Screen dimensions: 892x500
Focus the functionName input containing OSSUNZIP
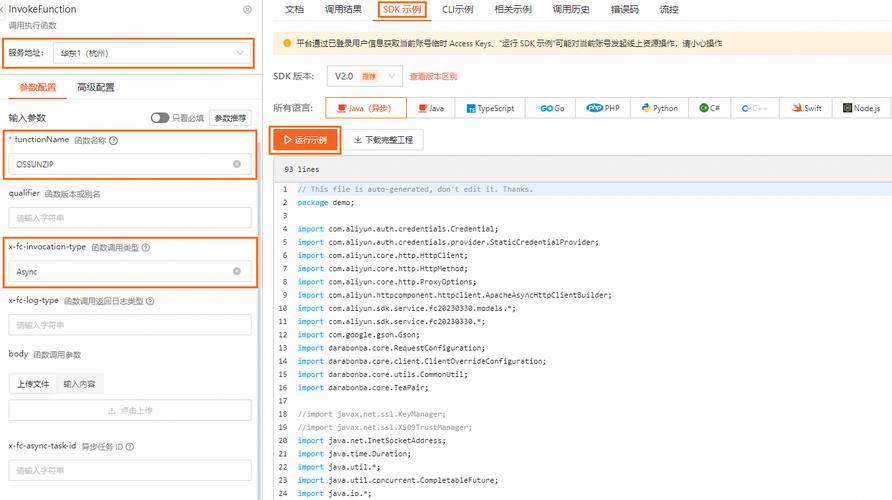130,164
